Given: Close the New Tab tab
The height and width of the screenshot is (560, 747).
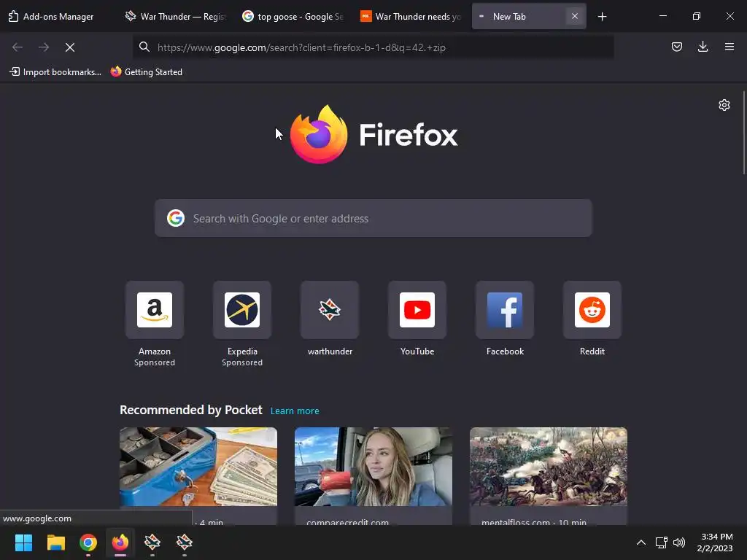Looking at the screenshot, I should [x=575, y=16].
